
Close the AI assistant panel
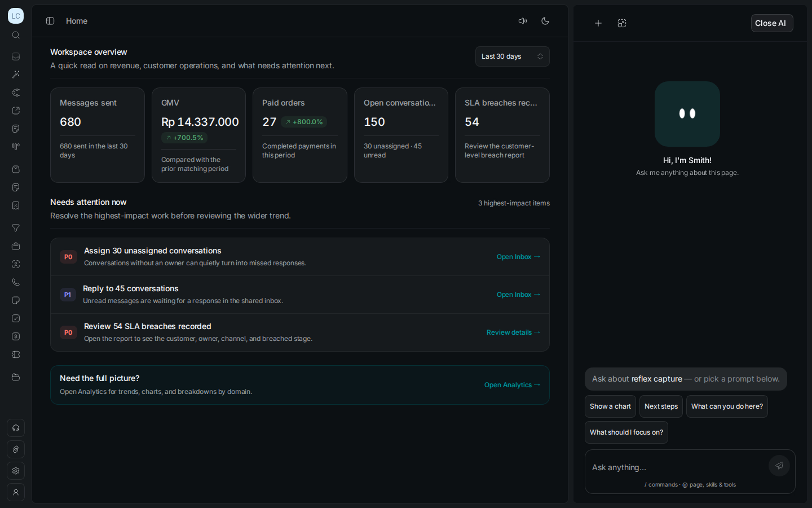point(772,23)
